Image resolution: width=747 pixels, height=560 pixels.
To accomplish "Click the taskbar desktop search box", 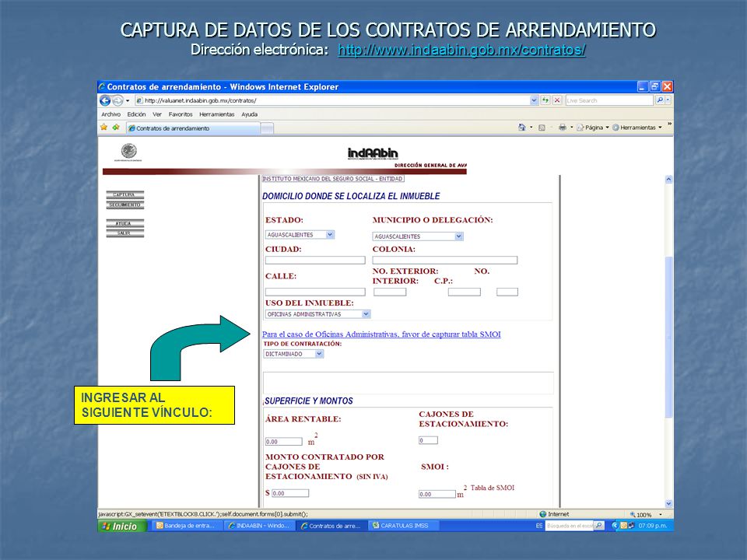I will click(x=570, y=526).
